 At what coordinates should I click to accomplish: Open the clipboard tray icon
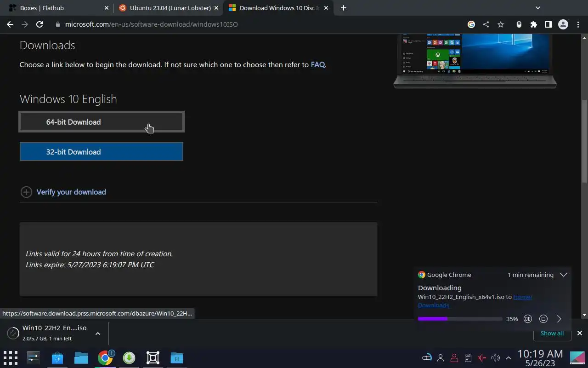click(468, 358)
